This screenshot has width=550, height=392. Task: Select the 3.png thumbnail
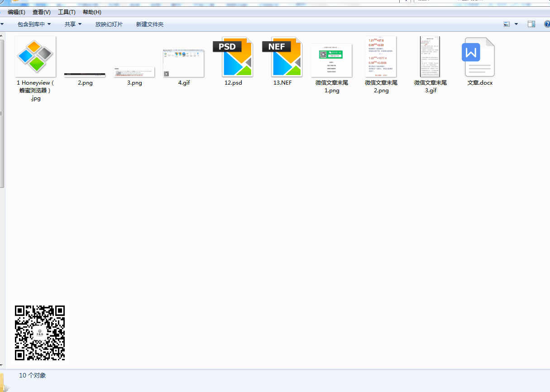(134, 72)
